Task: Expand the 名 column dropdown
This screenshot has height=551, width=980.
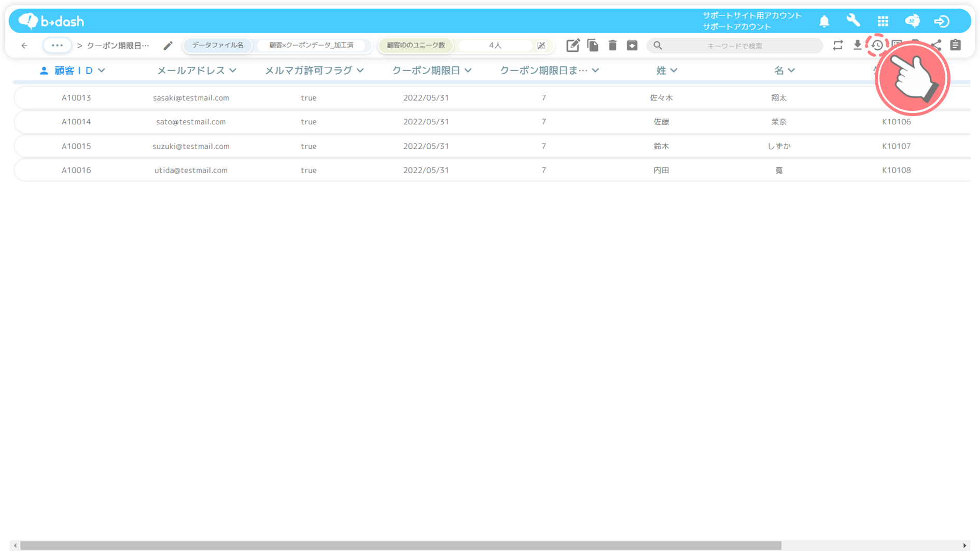Action: click(791, 70)
